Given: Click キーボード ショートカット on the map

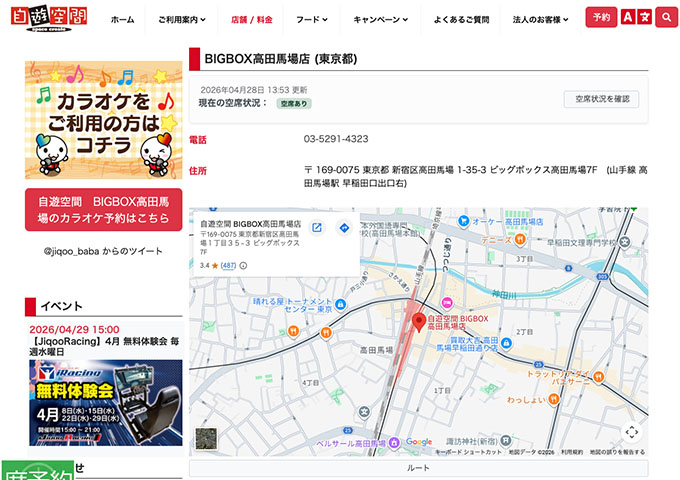Looking at the screenshot, I should coord(468,452).
